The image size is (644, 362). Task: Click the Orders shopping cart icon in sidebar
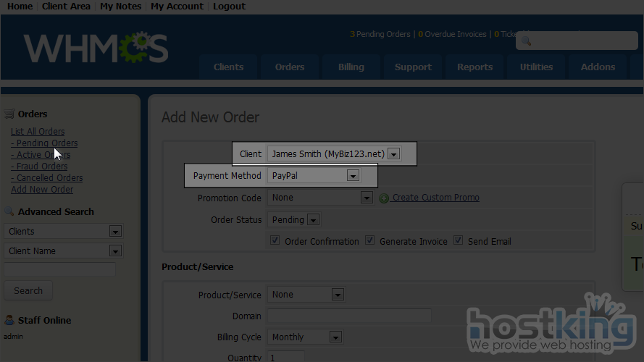[x=9, y=114]
